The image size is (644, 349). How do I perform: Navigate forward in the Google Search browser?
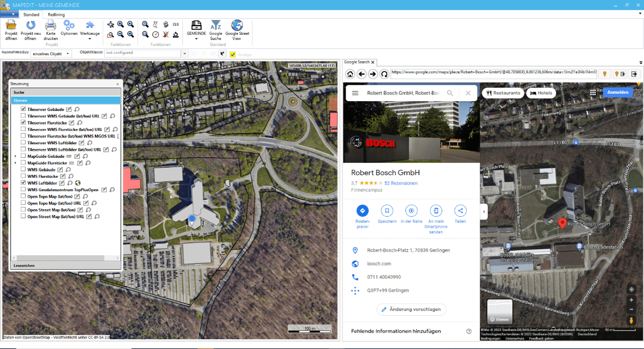[x=373, y=74]
